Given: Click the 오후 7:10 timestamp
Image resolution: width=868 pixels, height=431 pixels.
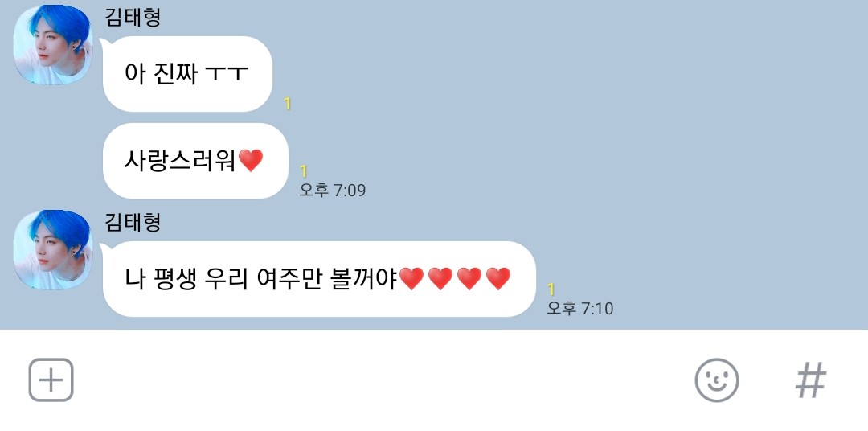Looking at the screenshot, I should (x=580, y=309).
